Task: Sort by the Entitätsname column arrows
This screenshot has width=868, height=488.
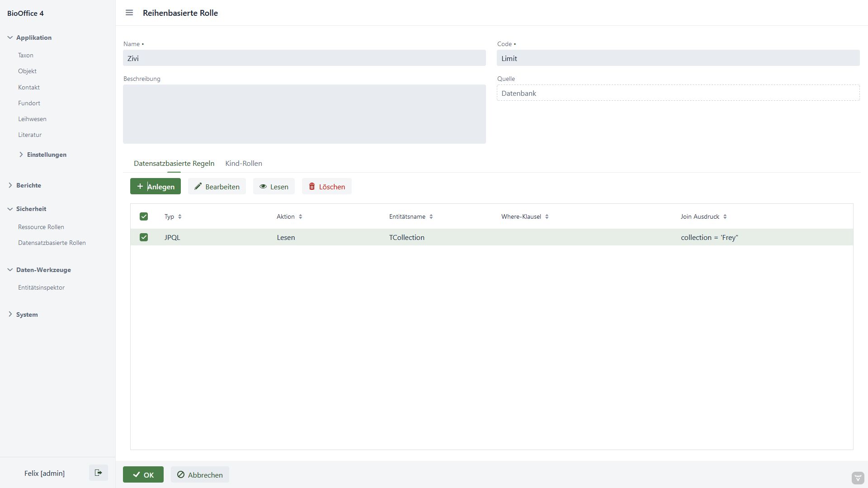Action: coord(431,217)
